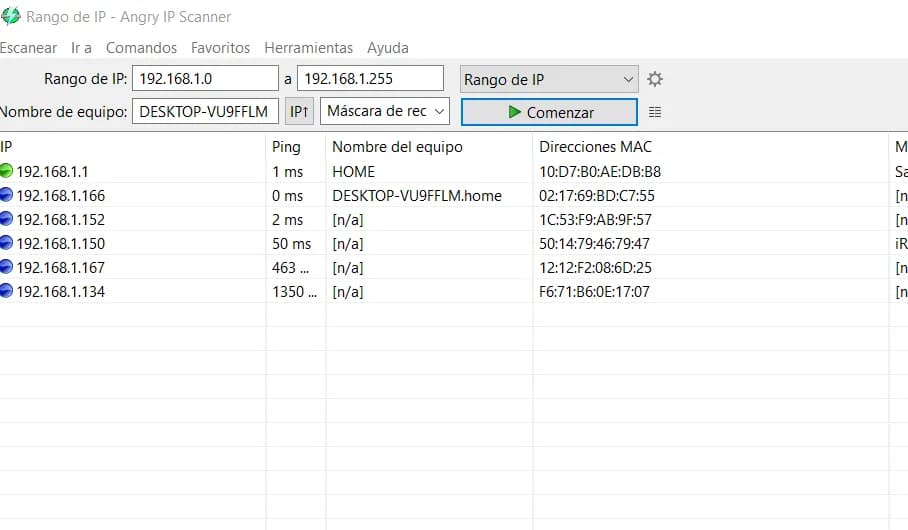Image resolution: width=908 pixels, height=530 pixels.
Task: Open the fetchers column selection icon
Action: [x=655, y=112]
